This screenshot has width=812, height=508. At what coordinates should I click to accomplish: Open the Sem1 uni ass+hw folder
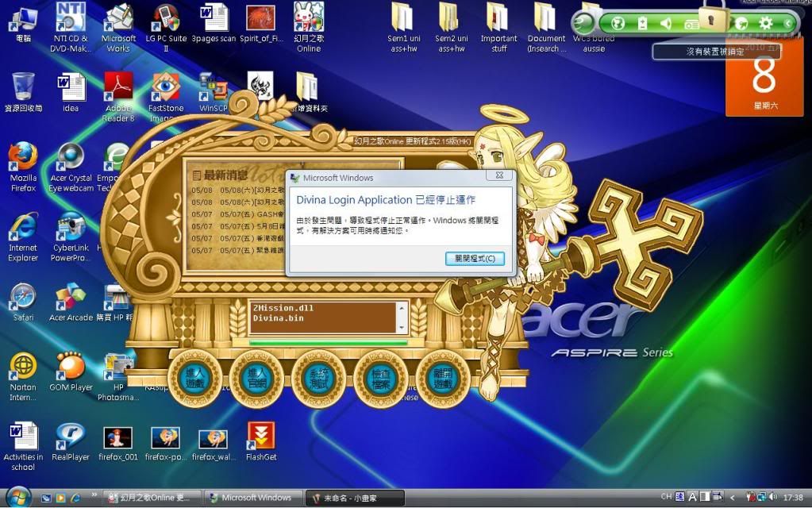click(x=404, y=27)
